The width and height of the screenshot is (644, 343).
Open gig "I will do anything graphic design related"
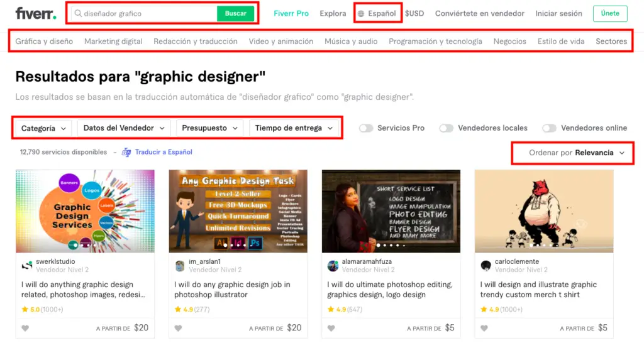(x=83, y=290)
